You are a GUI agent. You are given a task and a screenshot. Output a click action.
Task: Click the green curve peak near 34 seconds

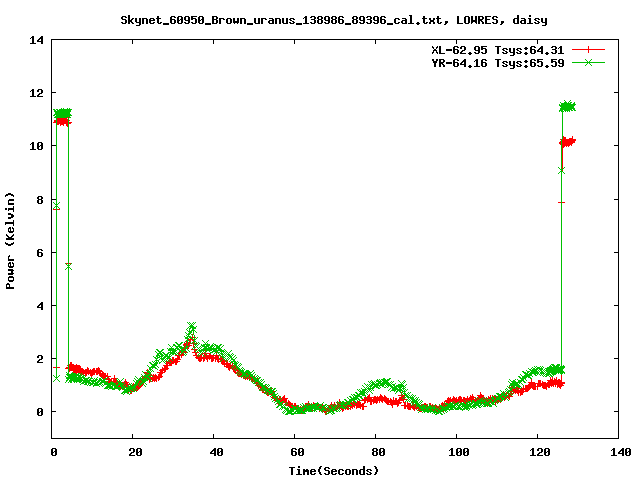pos(191,327)
